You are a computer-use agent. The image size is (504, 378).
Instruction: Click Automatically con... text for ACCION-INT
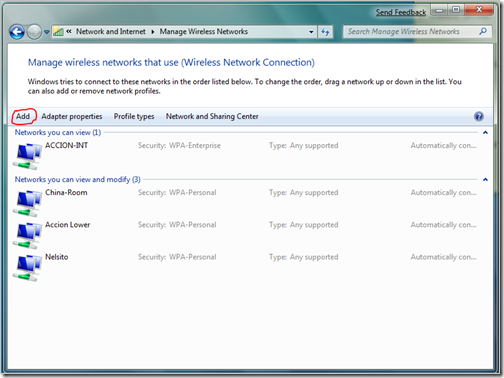(443, 146)
